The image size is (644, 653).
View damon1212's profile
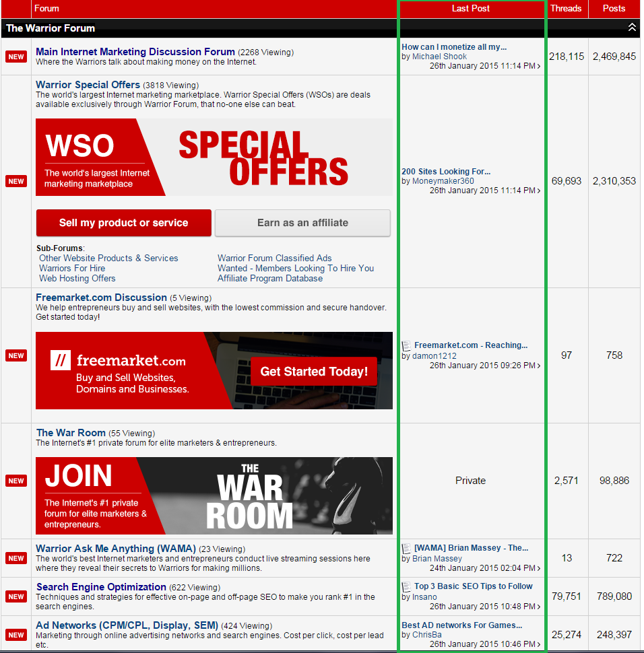(x=434, y=356)
